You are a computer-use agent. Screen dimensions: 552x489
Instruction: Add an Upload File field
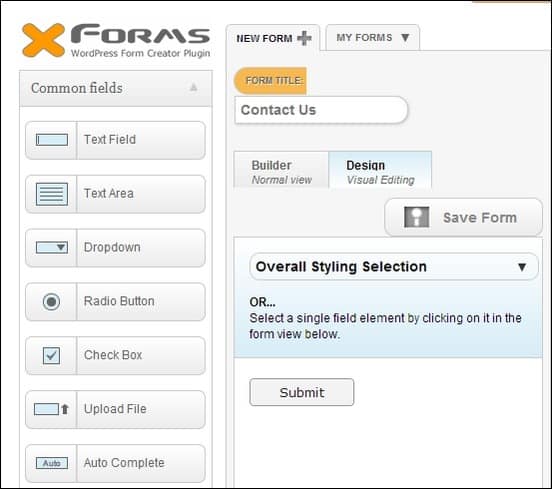[x=115, y=409]
